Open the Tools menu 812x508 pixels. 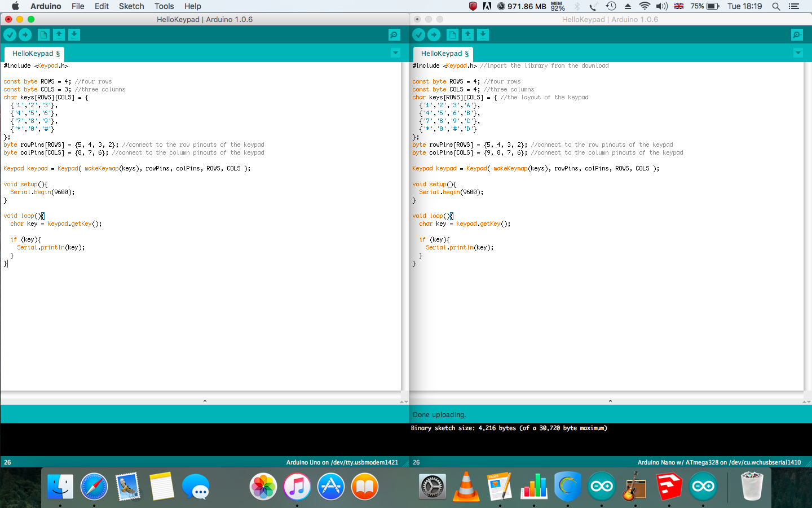pos(164,6)
